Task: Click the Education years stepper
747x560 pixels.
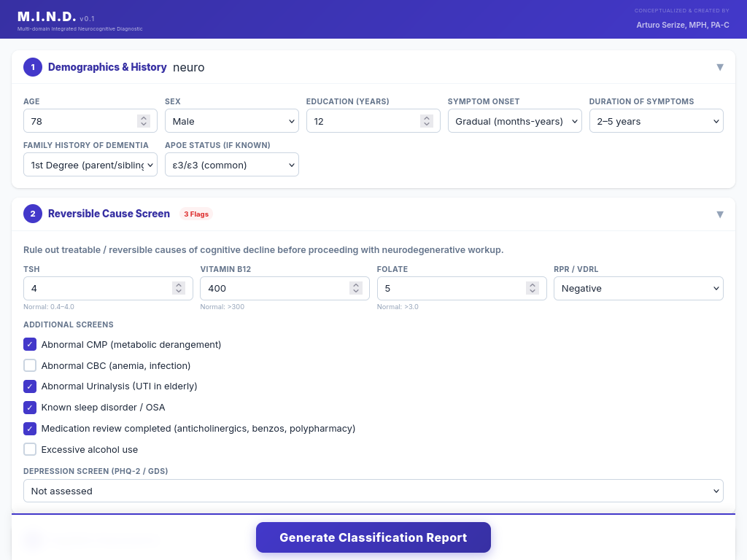Action: pyautogui.click(x=427, y=121)
